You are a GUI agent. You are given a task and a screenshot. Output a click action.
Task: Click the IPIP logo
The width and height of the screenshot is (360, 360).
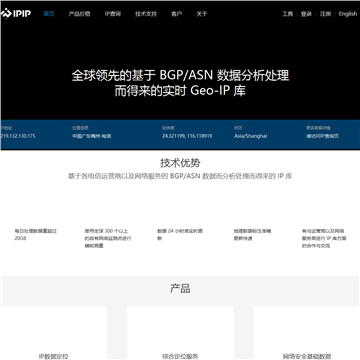click(x=16, y=14)
